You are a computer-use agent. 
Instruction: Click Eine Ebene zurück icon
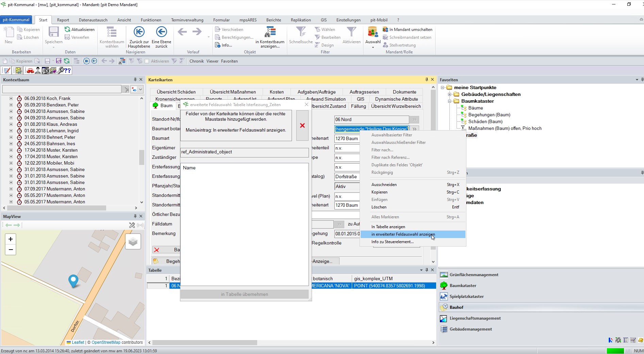[161, 32]
